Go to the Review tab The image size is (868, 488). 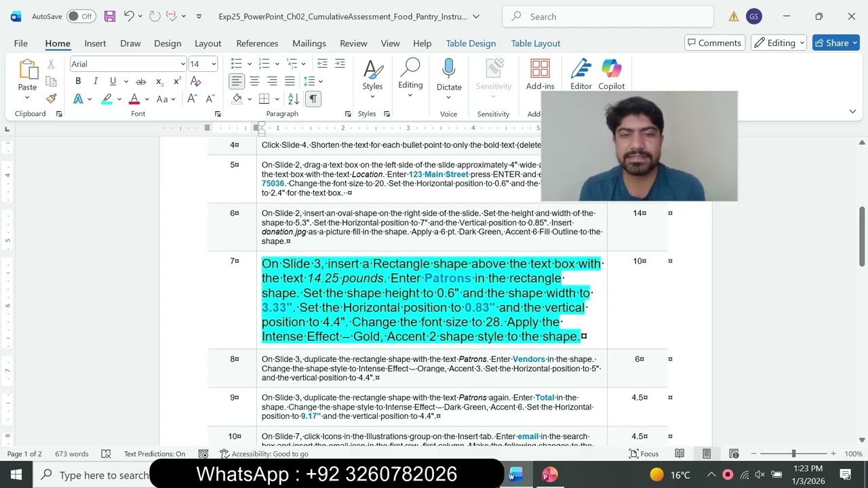[x=353, y=43]
